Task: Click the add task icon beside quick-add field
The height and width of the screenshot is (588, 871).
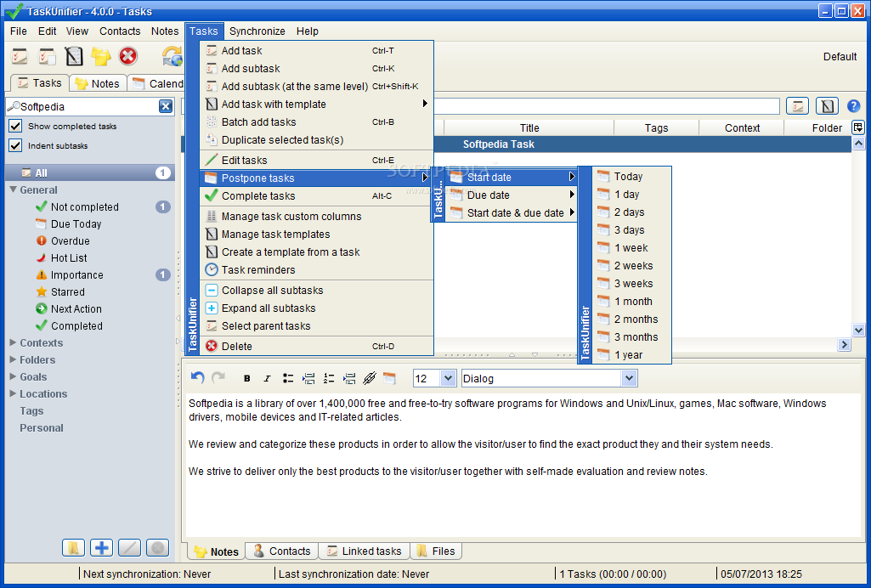Action: point(798,106)
